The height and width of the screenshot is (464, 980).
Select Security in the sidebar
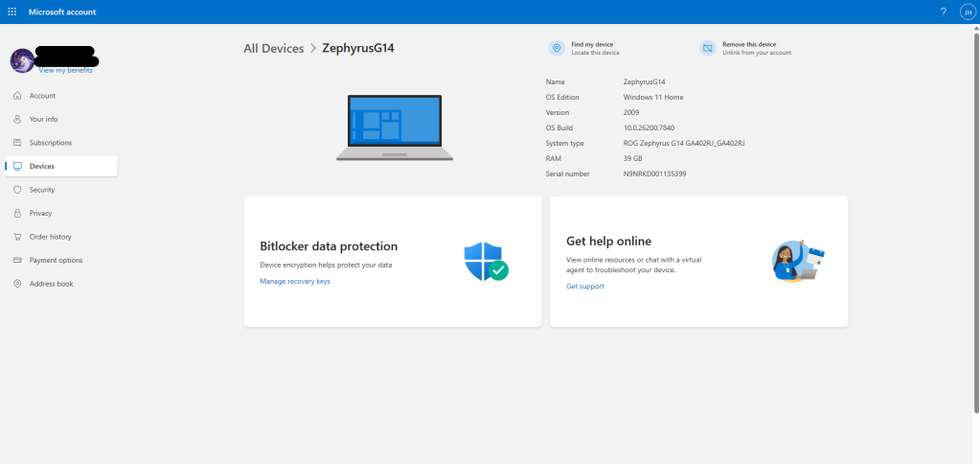[42, 190]
